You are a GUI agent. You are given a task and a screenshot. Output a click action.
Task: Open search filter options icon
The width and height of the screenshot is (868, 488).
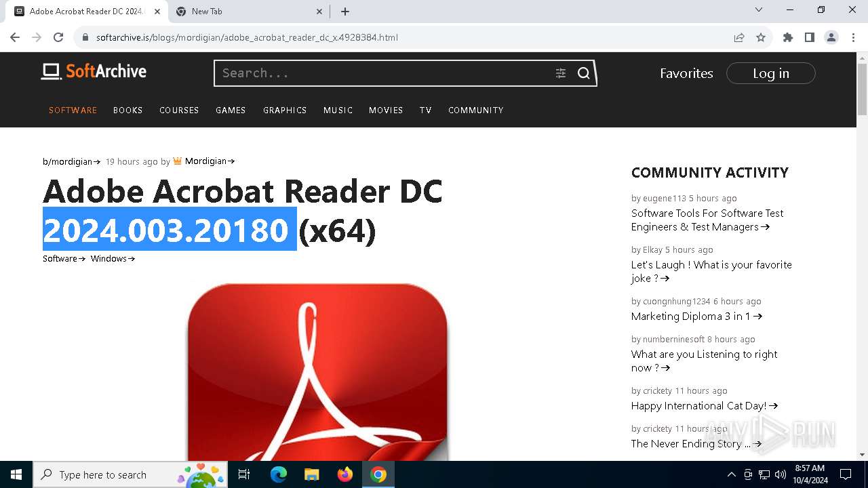561,73
